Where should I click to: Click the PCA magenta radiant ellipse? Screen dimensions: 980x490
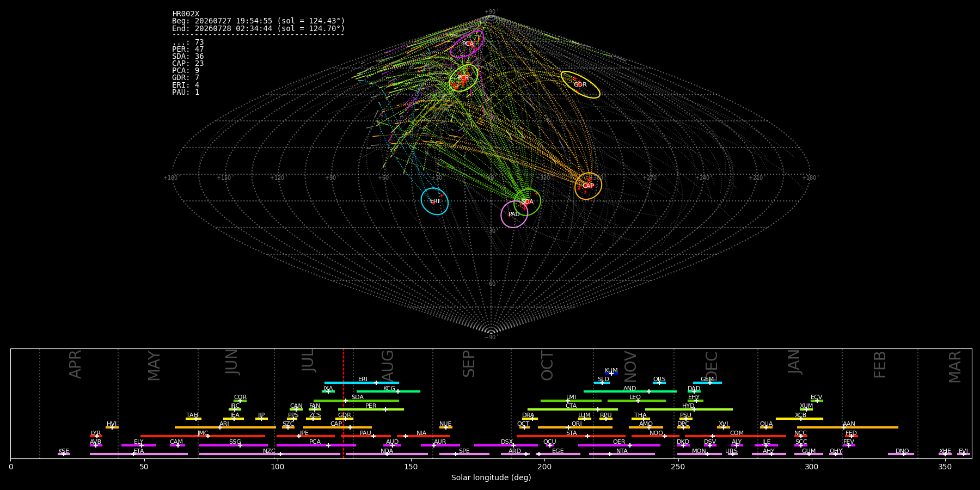point(467,44)
